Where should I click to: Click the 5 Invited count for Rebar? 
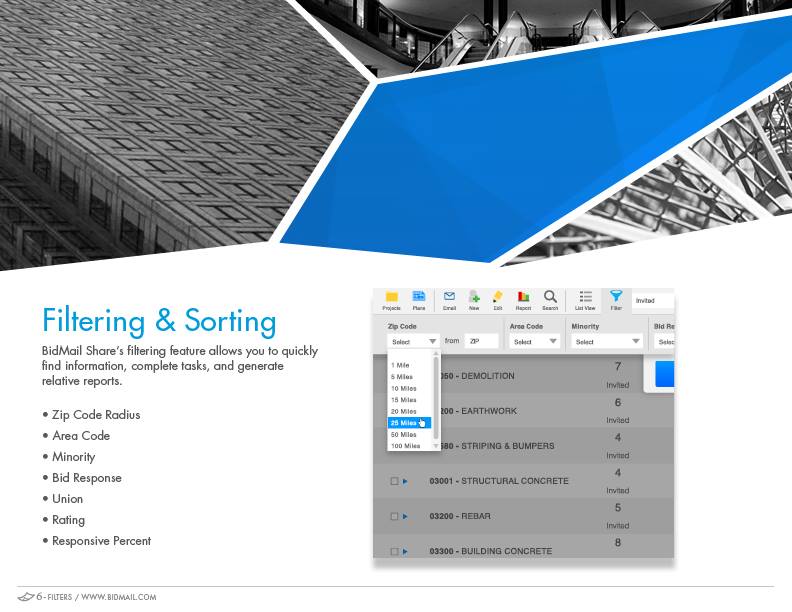(x=618, y=516)
